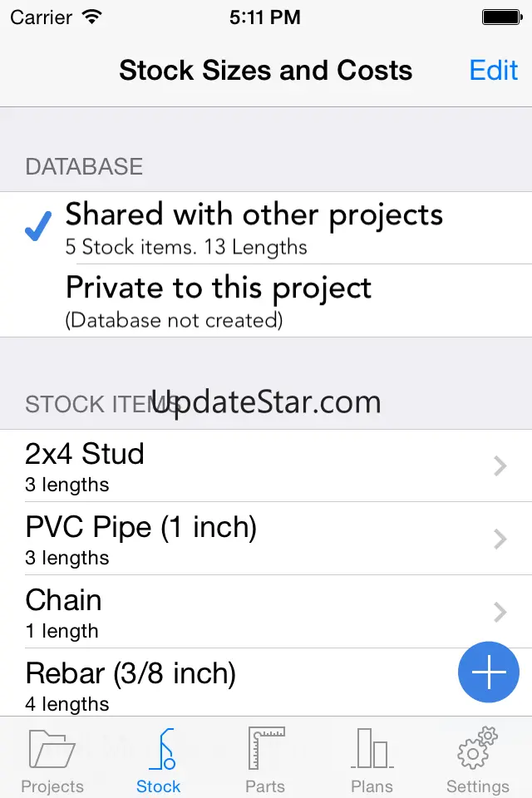The width and height of the screenshot is (532, 798).
Task: Tap the 5:11 PM status bar clock
Action: [265, 17]
